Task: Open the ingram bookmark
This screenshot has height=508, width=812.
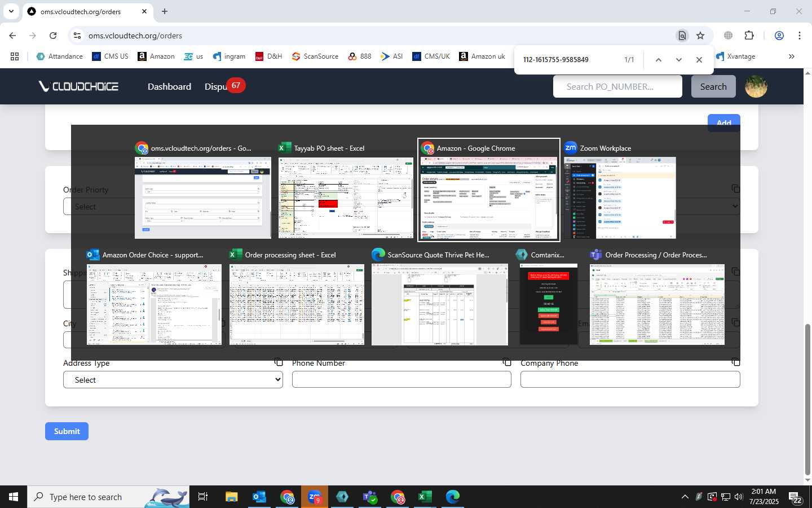Action: pos(229,56)
